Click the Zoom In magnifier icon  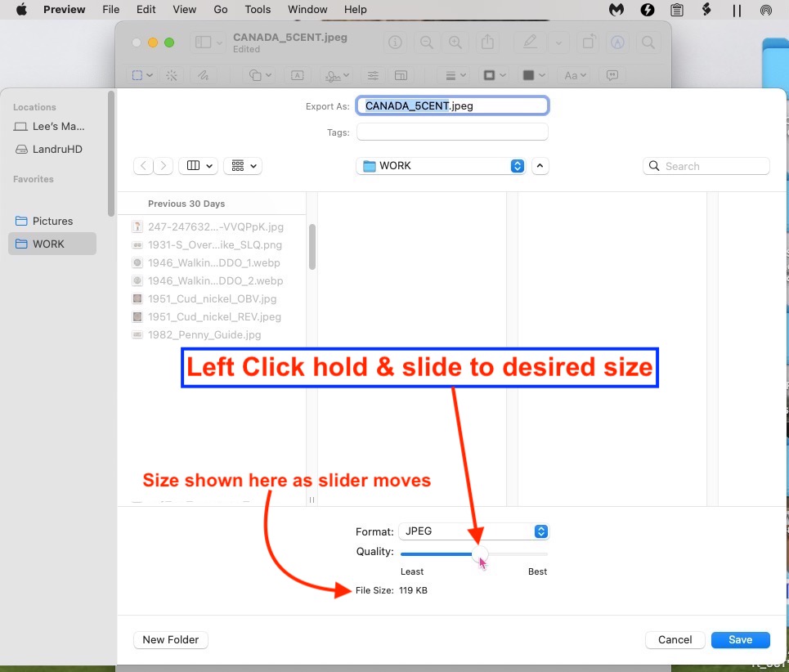455,43
